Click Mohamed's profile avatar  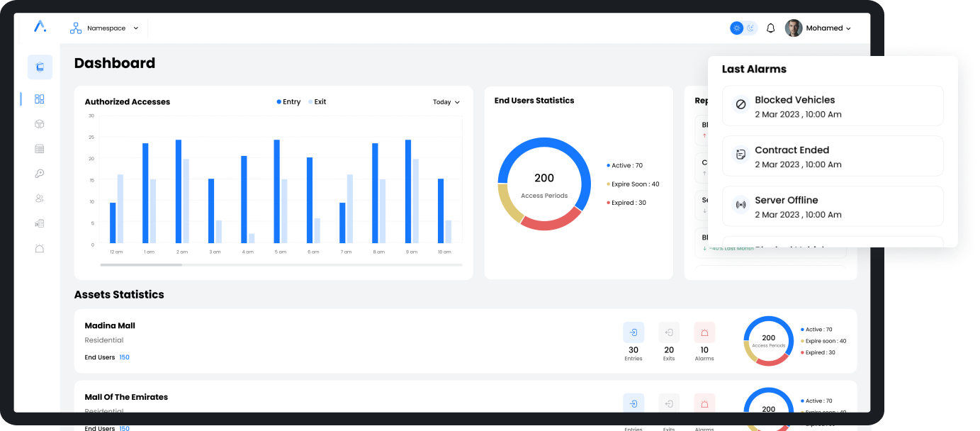click(x=794, y=28)
